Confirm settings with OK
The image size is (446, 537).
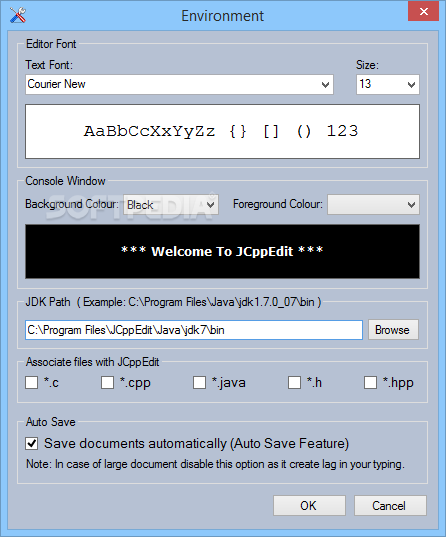coord(309,505)
